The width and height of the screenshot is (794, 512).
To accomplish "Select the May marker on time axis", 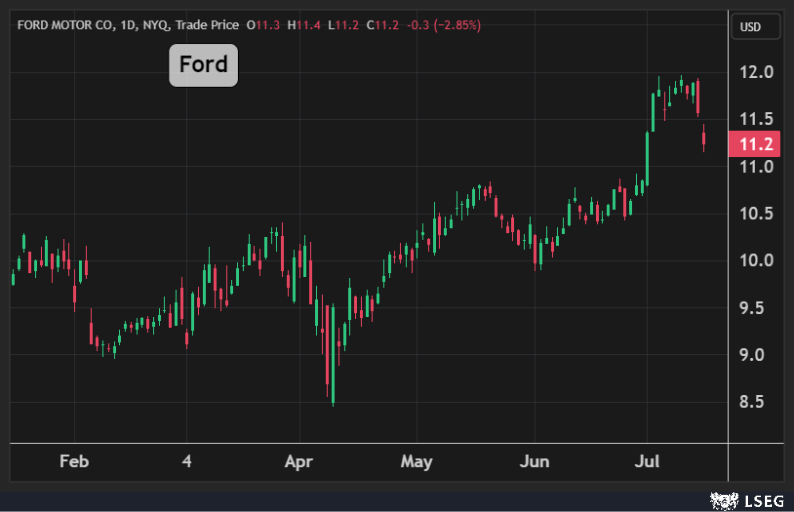I will click(x=416, y=462).
